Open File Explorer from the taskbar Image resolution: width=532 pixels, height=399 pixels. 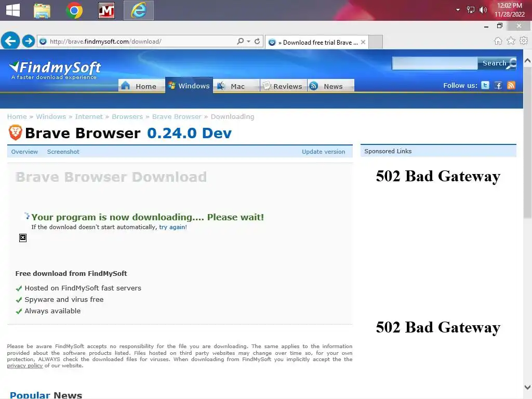point(42,10)
